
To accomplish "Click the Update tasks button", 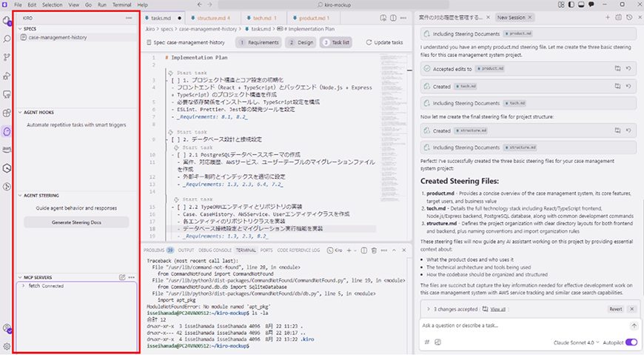I will [x=384, y=42].
